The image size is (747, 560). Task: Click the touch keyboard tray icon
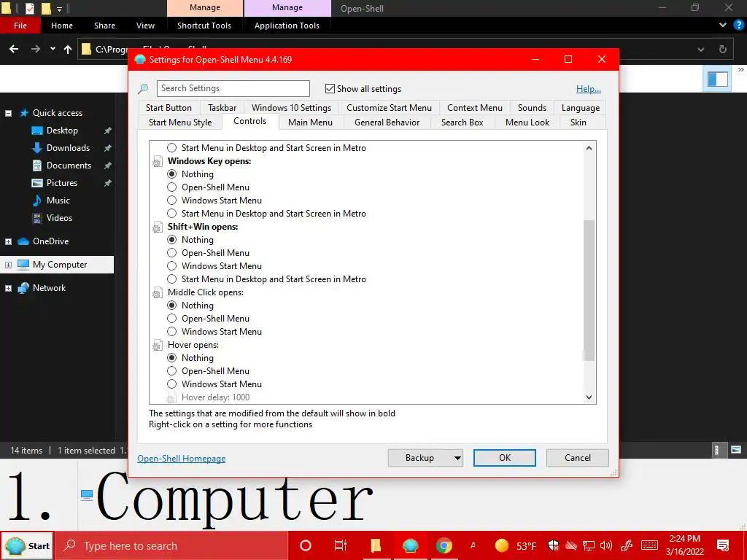coord(649,545)
